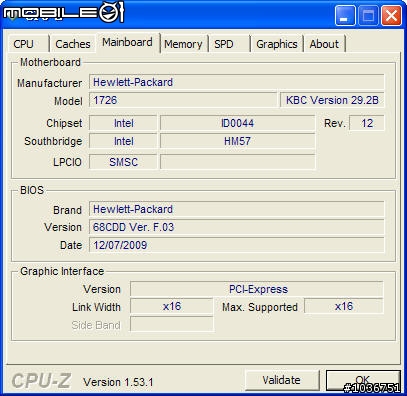Click the BIOS Date 12/07/2009 field

tap(237, 245)
